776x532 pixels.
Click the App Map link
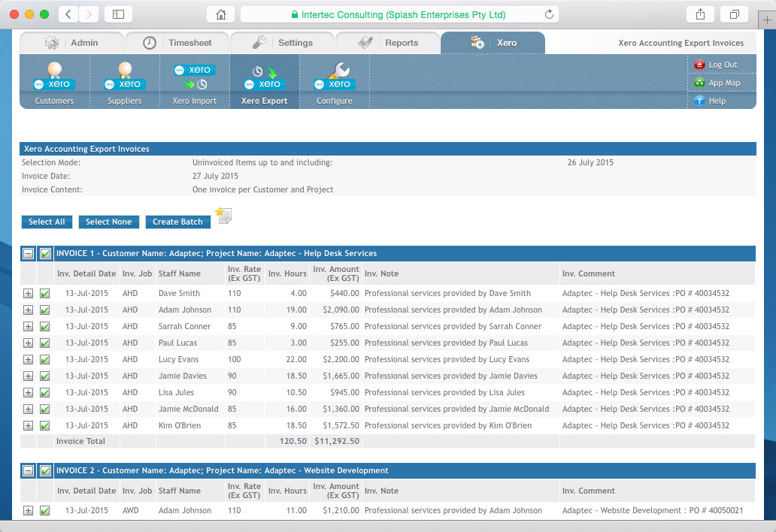(725, 83)
